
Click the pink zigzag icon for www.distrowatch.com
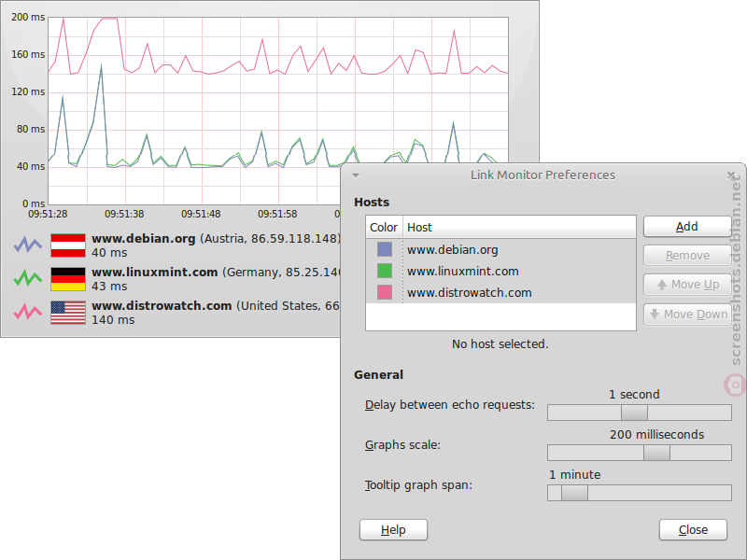click(x=28, y=312)
